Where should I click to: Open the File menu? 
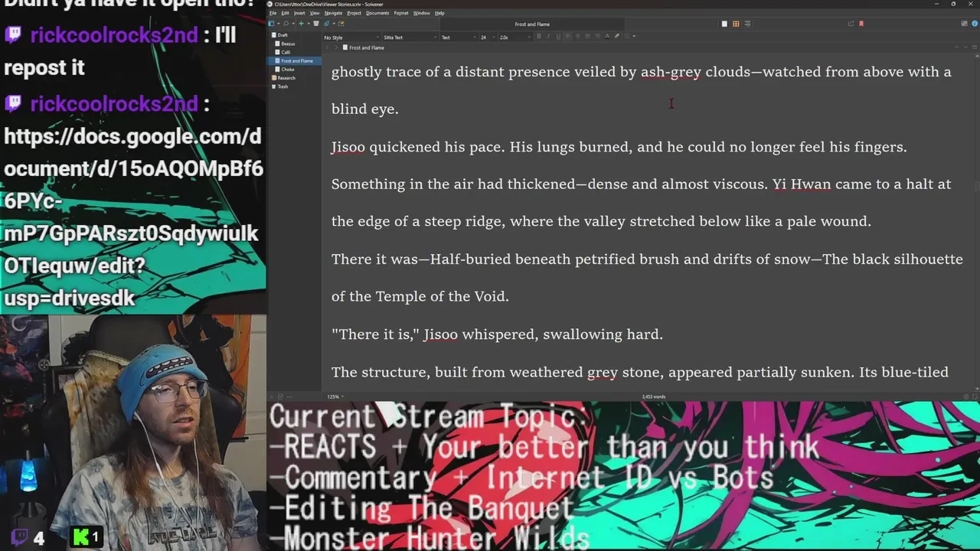pyautogui.click(x=273, y=13)
